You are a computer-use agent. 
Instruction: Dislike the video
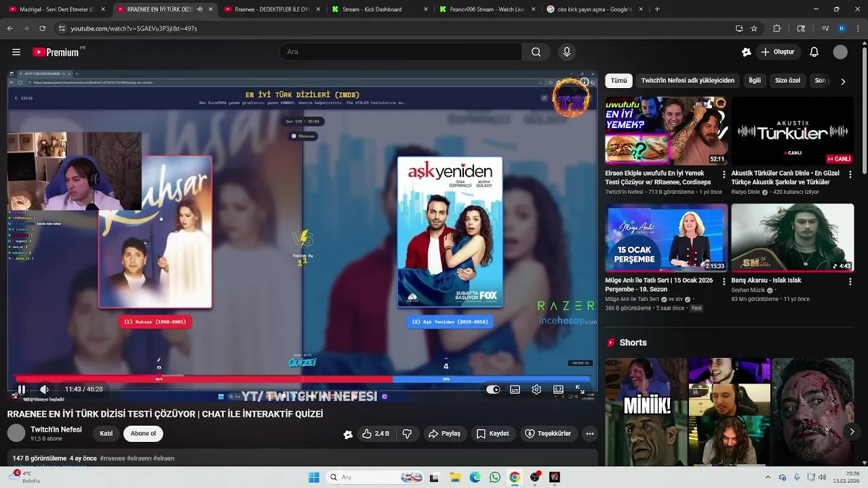[408, 434]
